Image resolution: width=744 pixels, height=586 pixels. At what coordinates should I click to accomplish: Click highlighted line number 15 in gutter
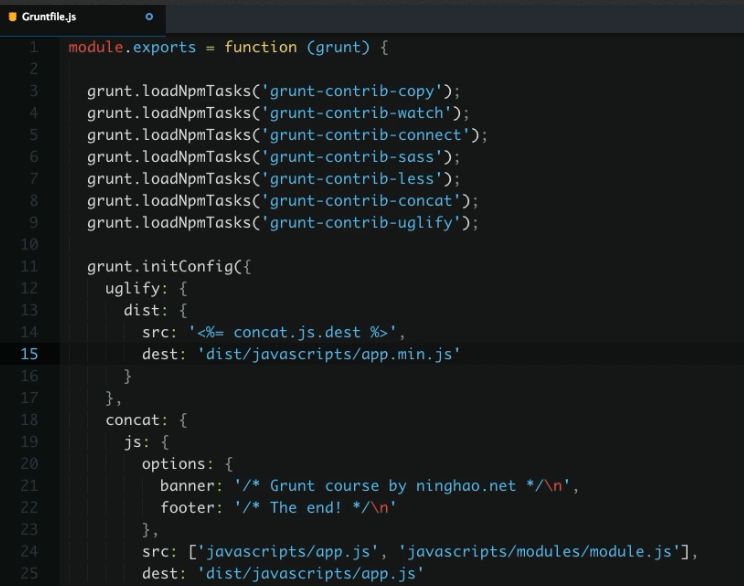(x=29, y=353)
